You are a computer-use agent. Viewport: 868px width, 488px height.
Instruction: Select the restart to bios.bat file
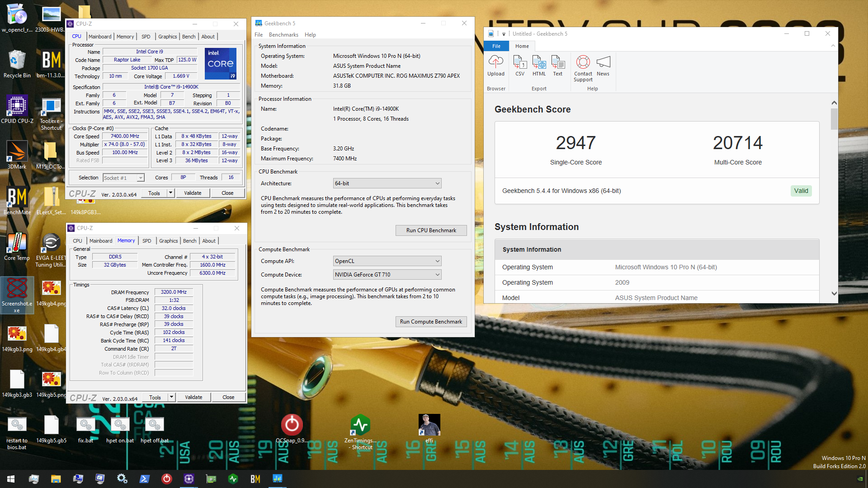[17, 432]
